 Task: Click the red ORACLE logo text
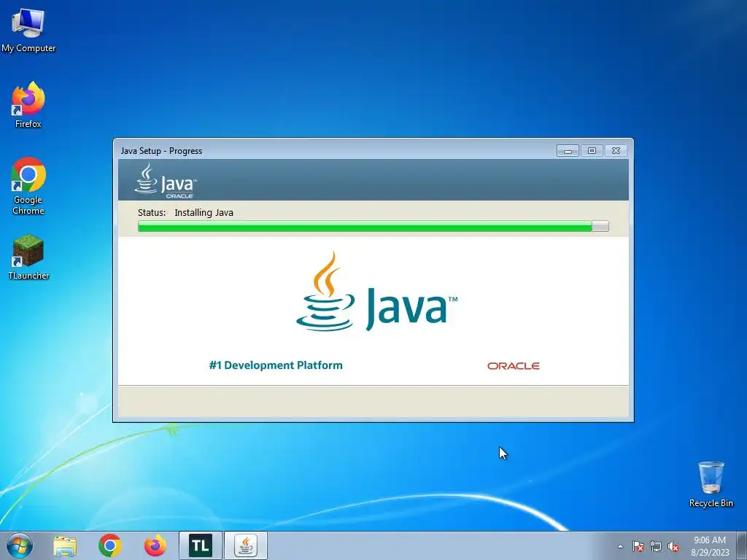tap(513, 366)
